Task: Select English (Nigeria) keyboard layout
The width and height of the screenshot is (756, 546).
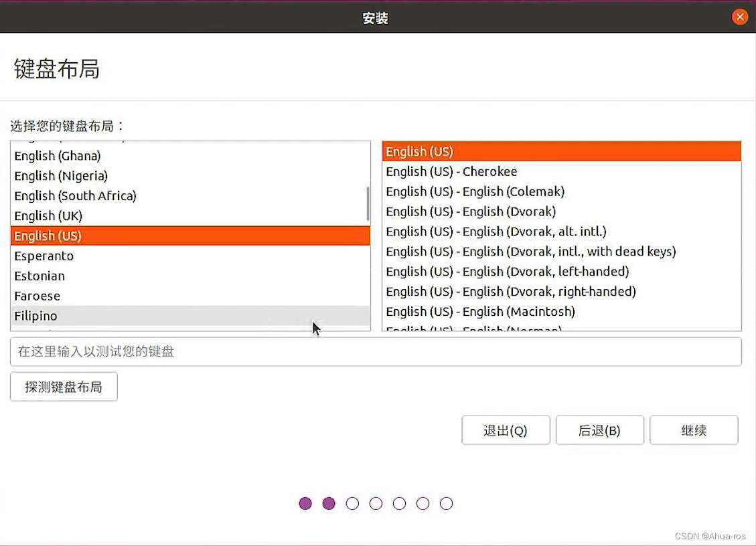Action: point(190,176)
